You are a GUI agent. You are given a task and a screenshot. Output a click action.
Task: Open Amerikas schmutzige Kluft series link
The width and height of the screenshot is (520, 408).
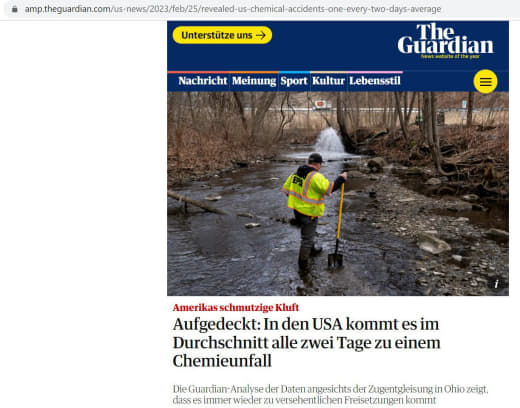click(236, 307)
